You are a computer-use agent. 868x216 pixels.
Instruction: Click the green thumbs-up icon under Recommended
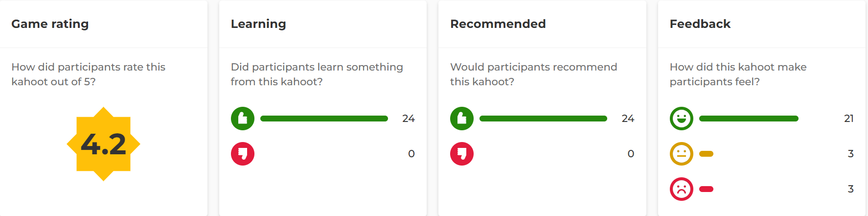pos(462,119)
